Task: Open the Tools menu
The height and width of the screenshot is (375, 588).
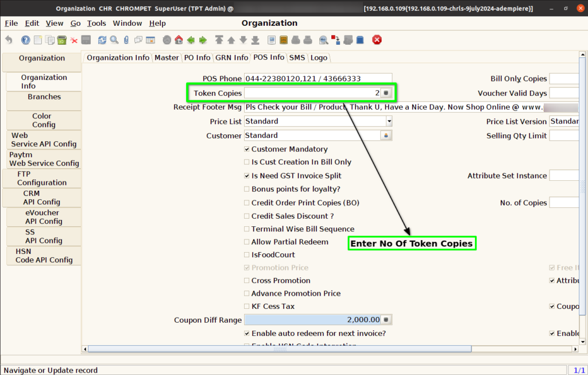Action: click(96, 23)
